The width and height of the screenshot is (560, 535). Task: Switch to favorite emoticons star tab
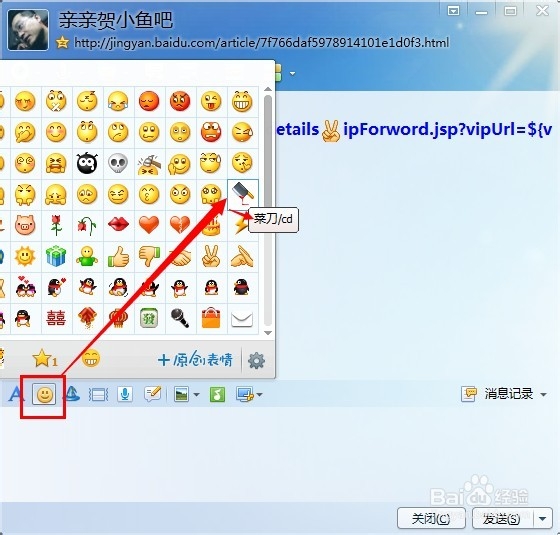click(x=44, y=359)
